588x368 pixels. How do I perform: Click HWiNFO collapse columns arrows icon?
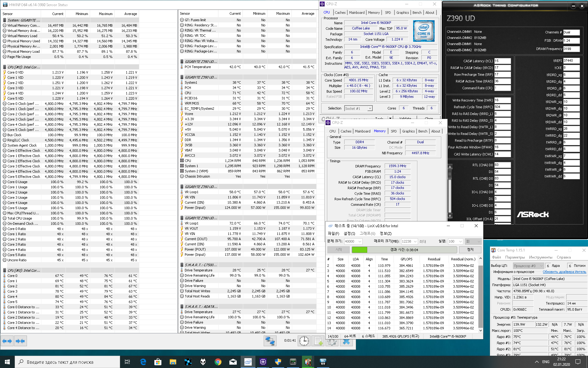pos(20,341)
